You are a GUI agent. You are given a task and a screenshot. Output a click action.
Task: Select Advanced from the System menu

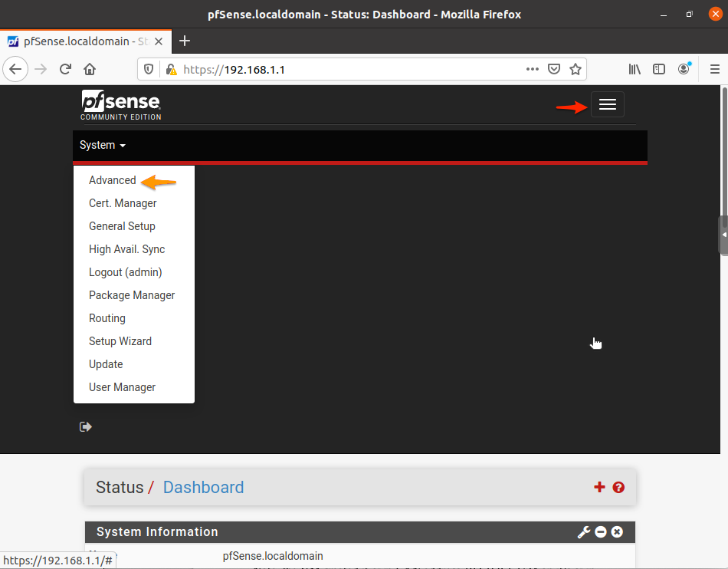coord(112,179)
